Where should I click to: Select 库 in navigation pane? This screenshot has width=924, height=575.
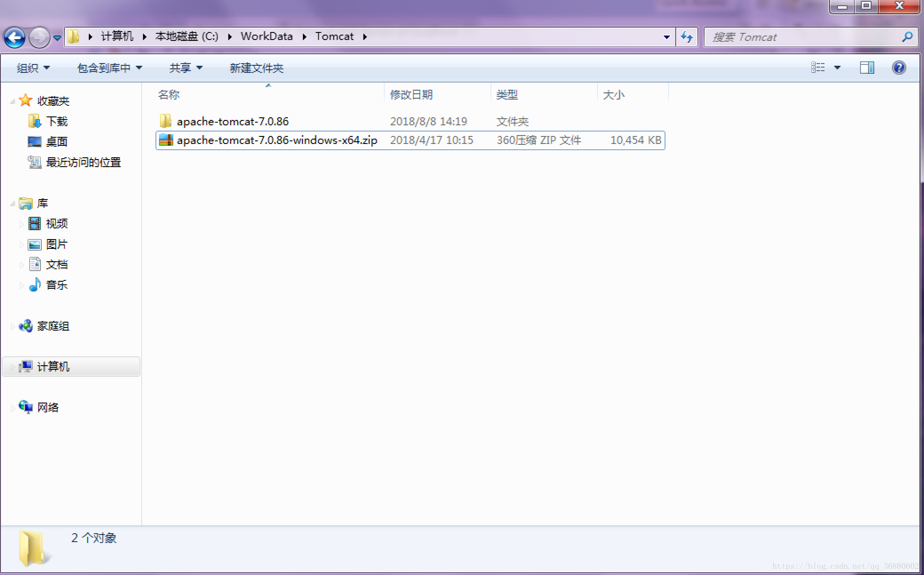coord(43,203)
